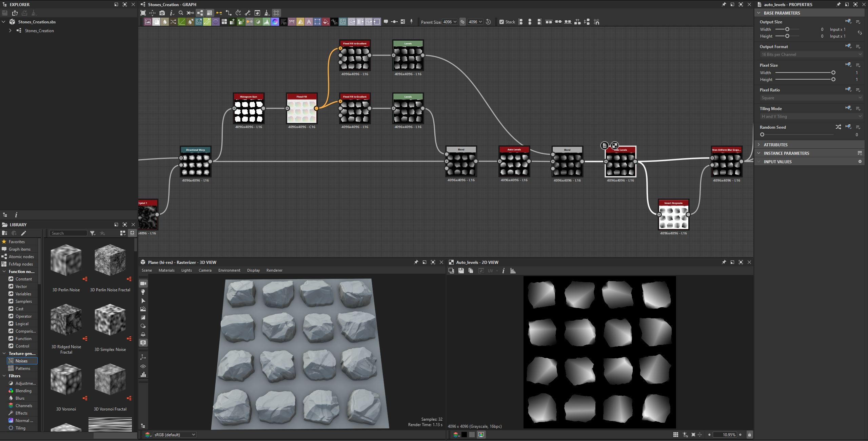The height and width of the screenshot is (441, 868).
Task: Add a Blur node from the node toolbar
Action: (x=165, y=22)
